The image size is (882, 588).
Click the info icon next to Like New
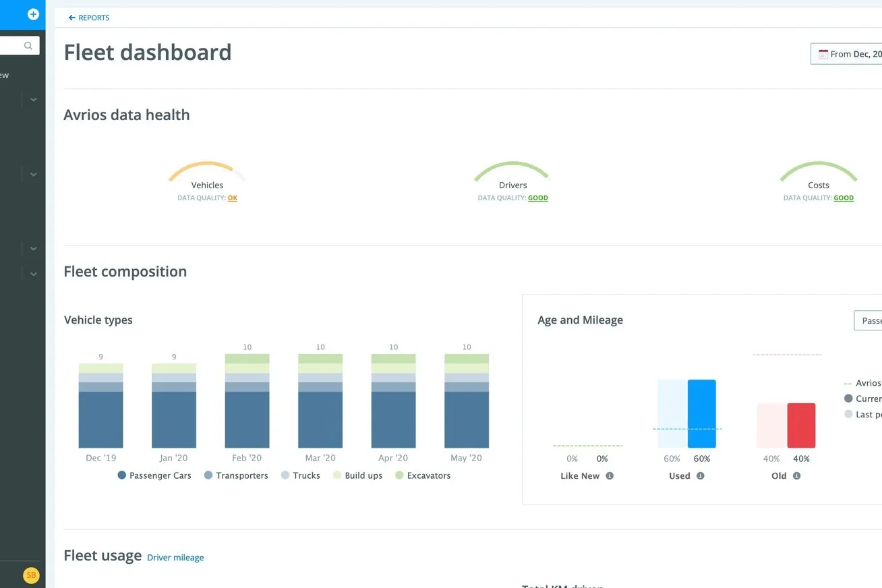click(610, 476)
